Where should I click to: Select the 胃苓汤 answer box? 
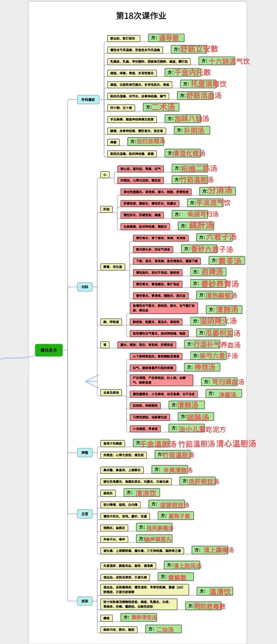227,260
